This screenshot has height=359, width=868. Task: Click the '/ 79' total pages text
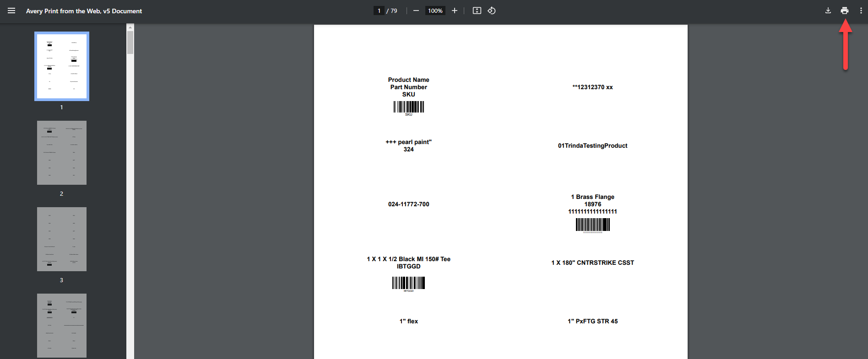pyautogui.click(x=392, y=11)
